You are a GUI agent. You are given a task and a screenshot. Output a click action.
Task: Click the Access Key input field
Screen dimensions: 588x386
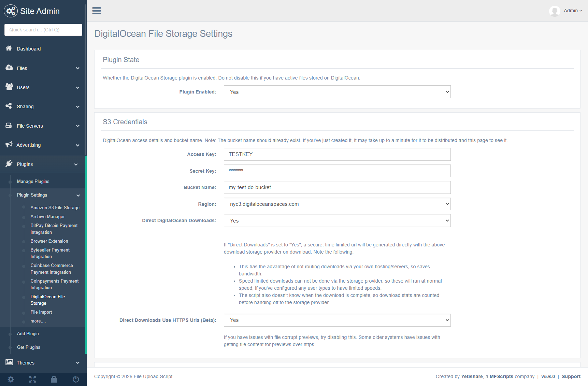tap(337, 154)
